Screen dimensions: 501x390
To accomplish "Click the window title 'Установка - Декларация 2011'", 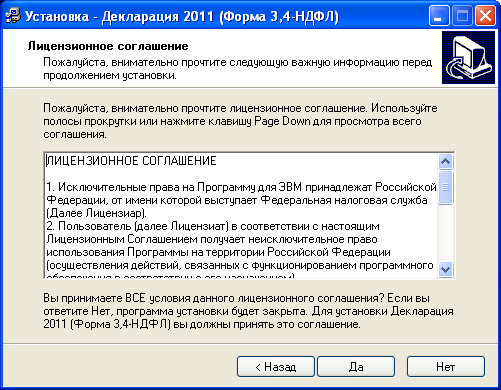I will 182,16.
